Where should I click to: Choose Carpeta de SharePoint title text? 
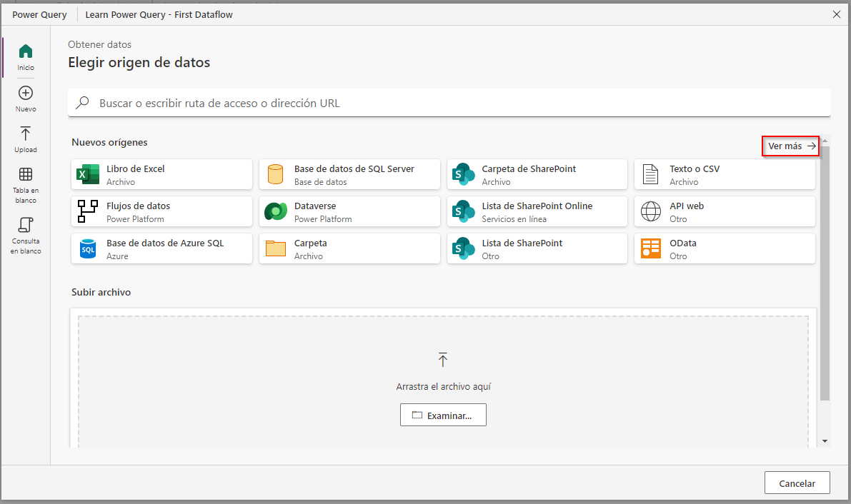click(529, 168)
